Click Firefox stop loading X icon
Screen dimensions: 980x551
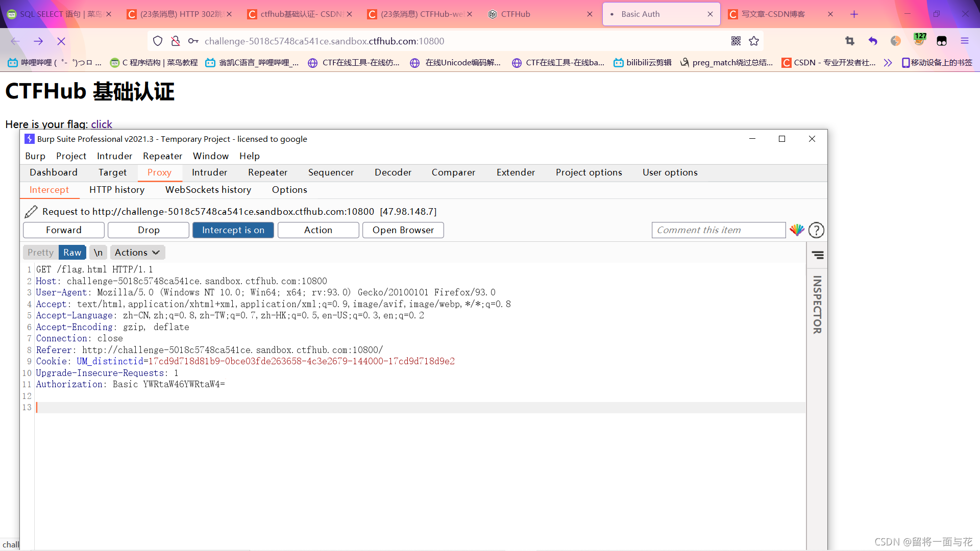click(61, 41)
